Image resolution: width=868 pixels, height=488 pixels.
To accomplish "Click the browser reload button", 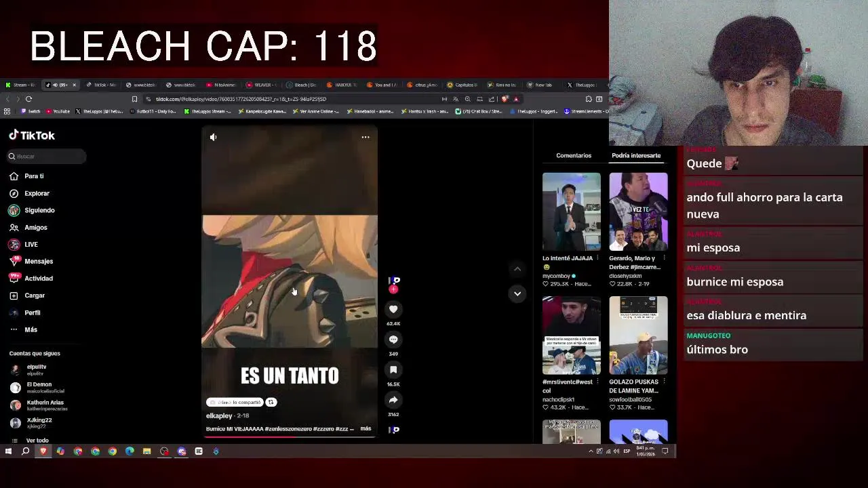I will point(28,99).
